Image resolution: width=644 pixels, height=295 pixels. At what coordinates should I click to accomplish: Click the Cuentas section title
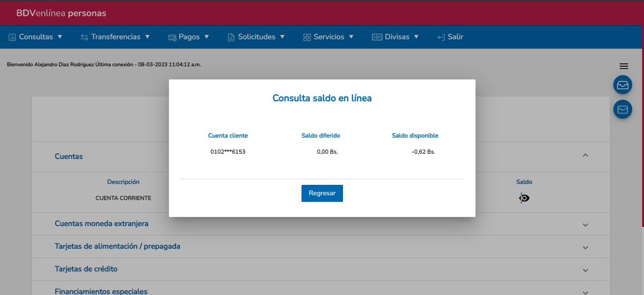69,156
